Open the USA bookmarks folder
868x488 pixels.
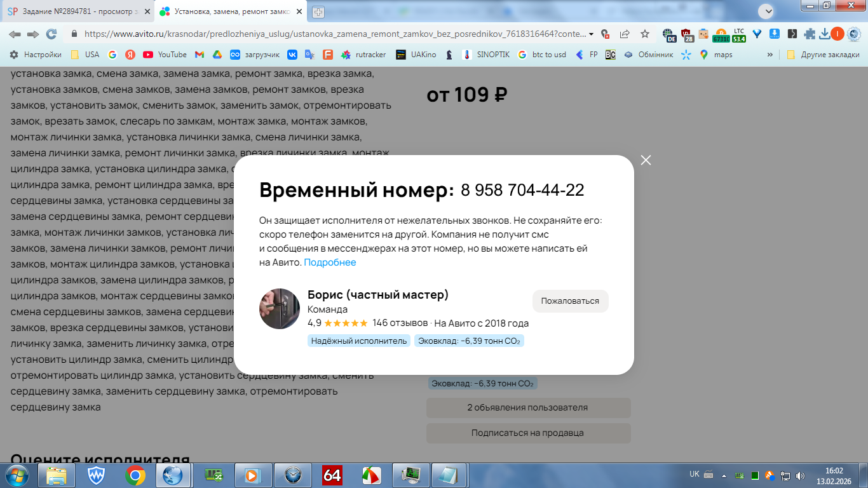coord(85,55)
